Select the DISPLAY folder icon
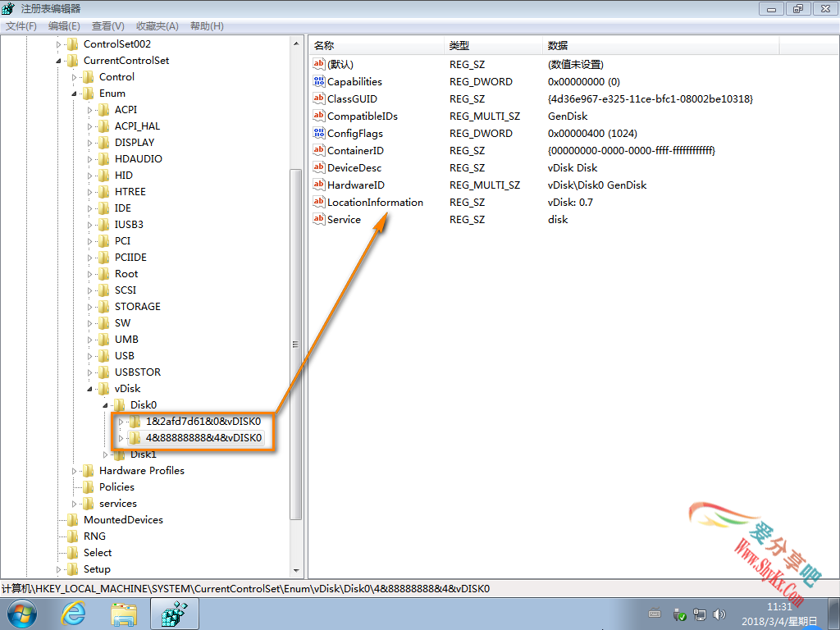 [x=103, y=143]
